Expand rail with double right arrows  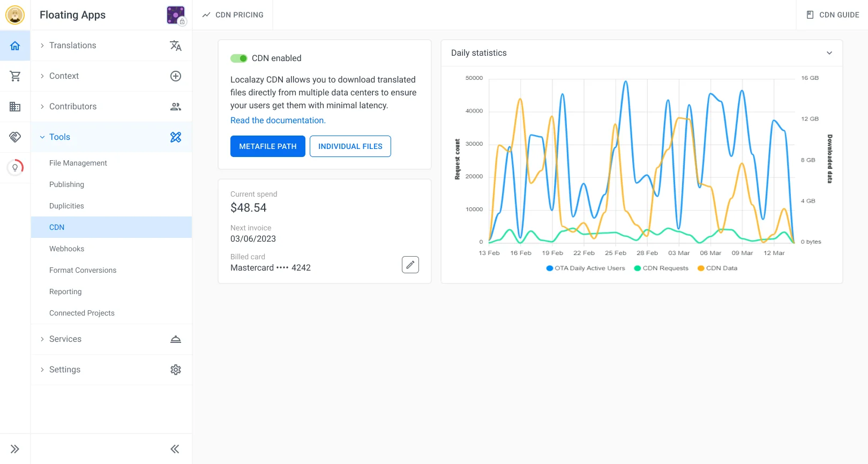coord(15,449)
